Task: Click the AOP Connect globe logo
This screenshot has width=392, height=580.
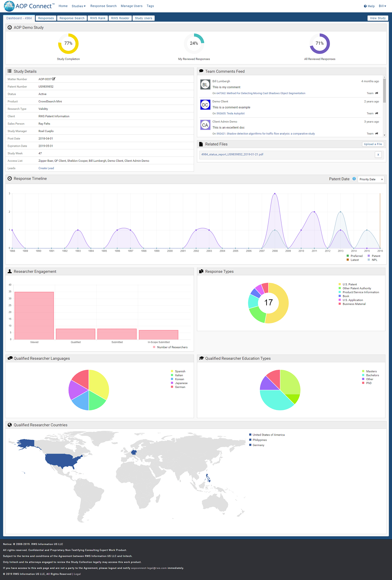Action: 9,6
